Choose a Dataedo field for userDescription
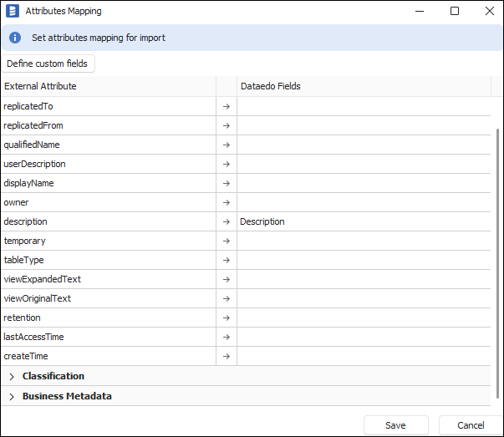504x437 pixels. tap(364, 165)
